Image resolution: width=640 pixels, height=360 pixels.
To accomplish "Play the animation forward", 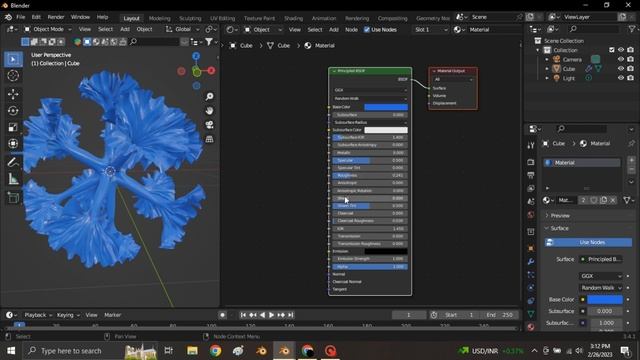I will [x=271, y=315].
